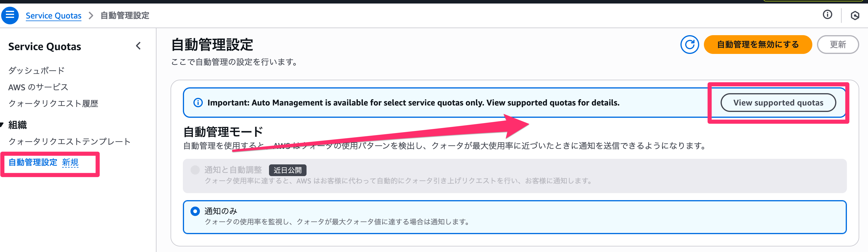The height and width of the screenshot is (252, 868).
Task: Go to クォータリクエスト履歴 page
Action: click(x=53, y=103)
